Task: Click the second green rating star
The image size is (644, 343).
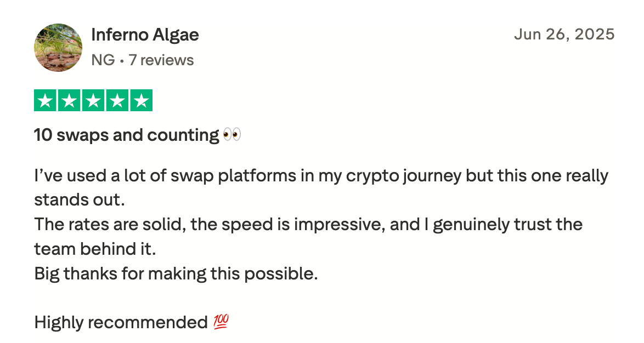Action: (x=70, y=101)
